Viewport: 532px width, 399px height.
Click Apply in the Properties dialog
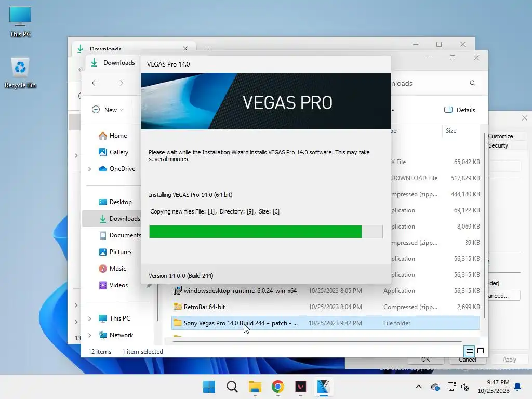pos(509,360)
